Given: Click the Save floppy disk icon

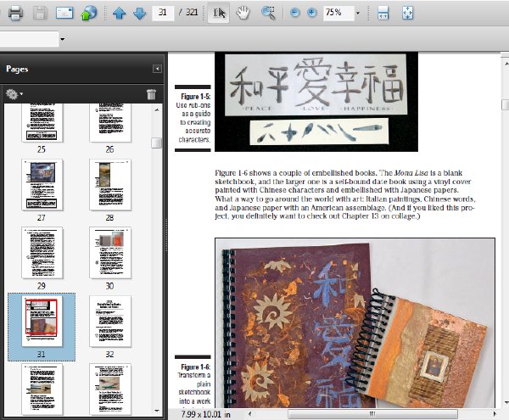Looking at the screenshot, I should click(x=40, y=13).
